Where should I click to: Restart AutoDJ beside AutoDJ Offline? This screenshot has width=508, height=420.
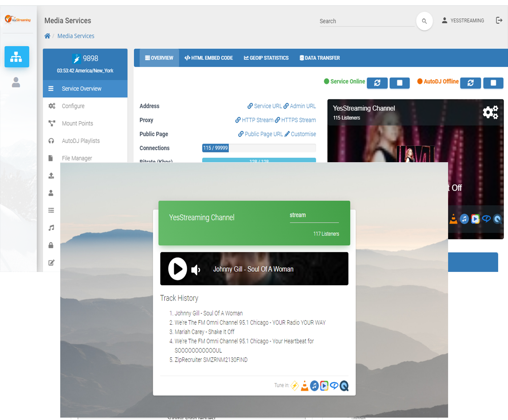(470, 83)
